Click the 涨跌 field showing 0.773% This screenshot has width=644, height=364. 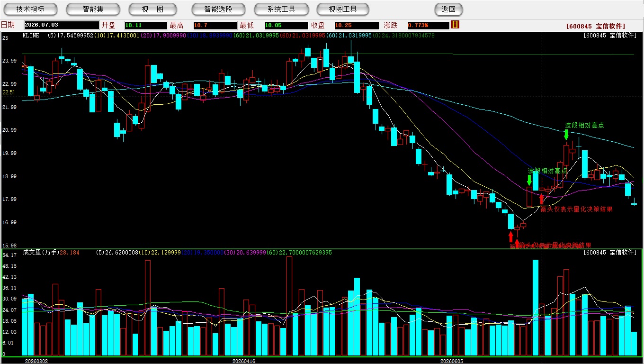coord(428,26)
